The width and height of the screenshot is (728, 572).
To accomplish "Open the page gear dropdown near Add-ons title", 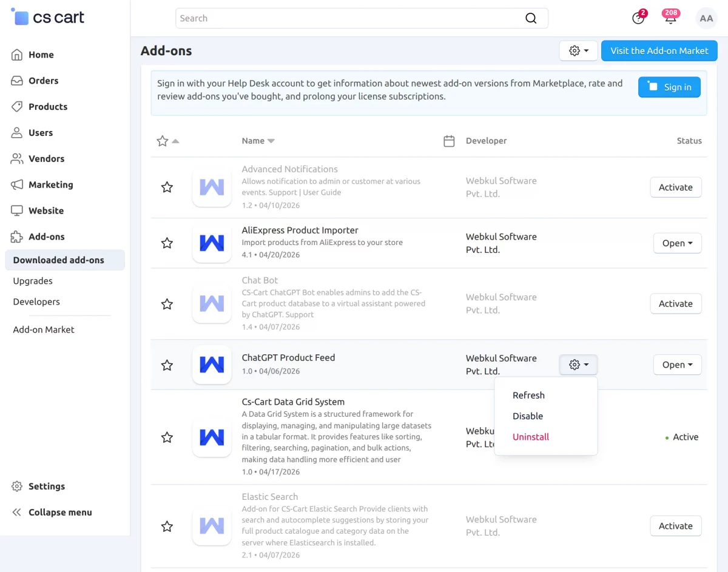I will click(x=579, y=51).
